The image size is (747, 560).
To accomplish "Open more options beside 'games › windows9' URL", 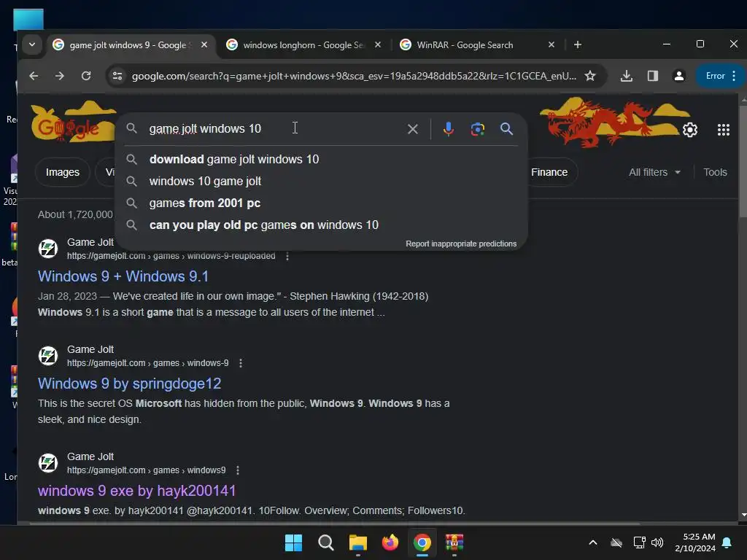I will [237, 470].
